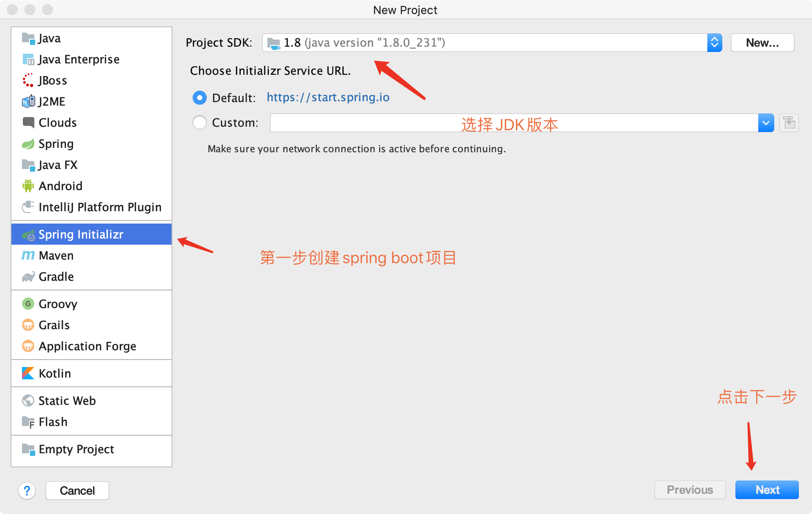
Task: Click the network connection notice text
Action: tap(357, 149)
